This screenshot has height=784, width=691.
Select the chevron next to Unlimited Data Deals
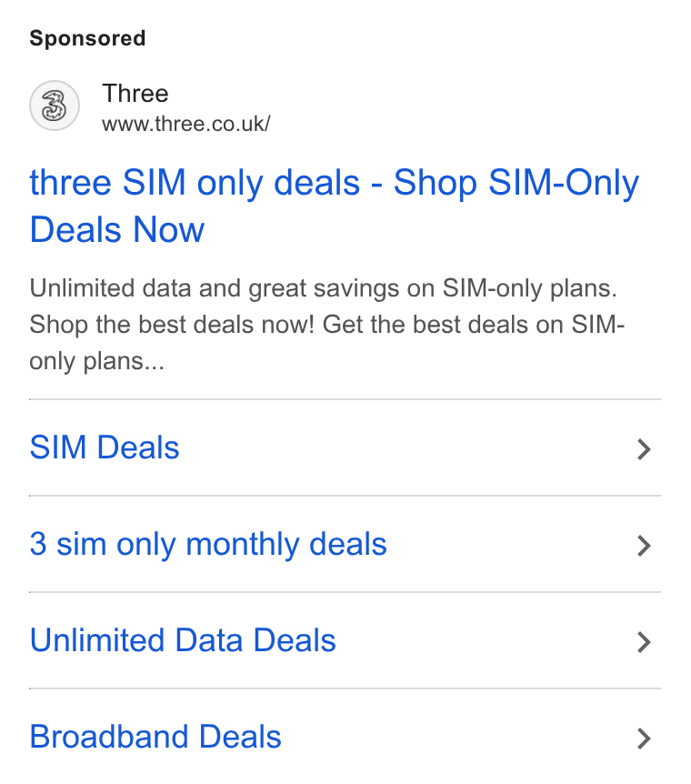coord(644,642)
